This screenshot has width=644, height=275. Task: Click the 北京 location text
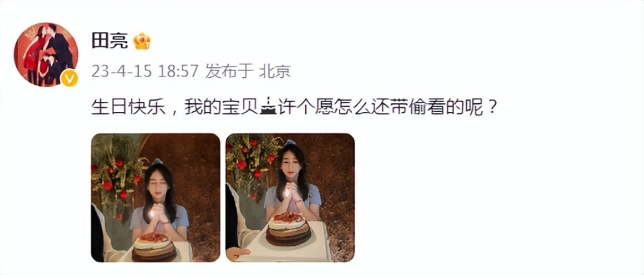(275, 71)
